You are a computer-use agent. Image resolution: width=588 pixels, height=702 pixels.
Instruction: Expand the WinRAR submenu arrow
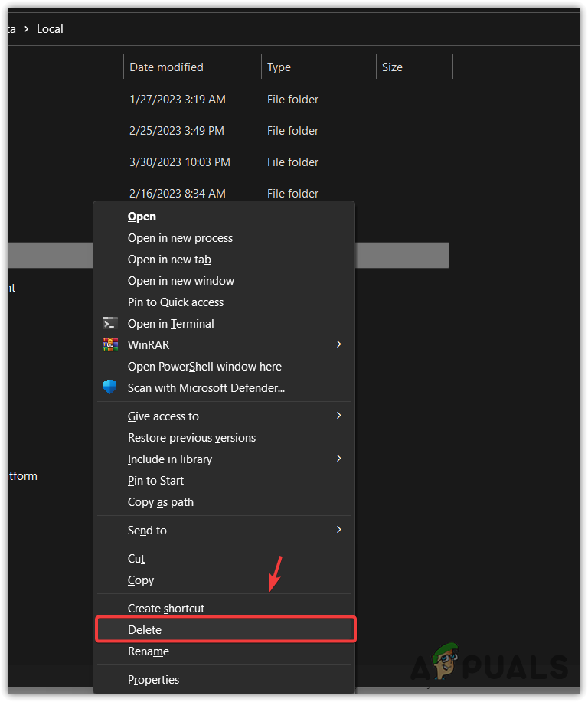pyautogui.click(x=338, y=344)
